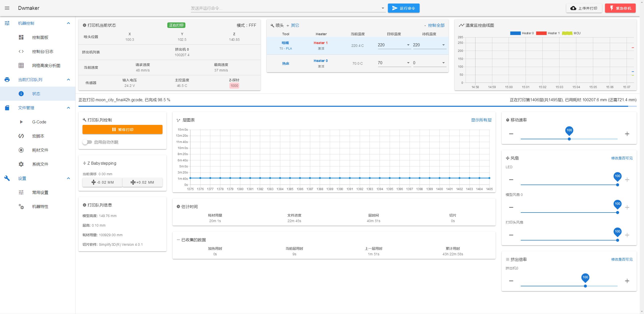The height and width of the screenshot is (314, 644).
Task: Open the 控制全部 dropdown
Action: (x=434, y=25)
